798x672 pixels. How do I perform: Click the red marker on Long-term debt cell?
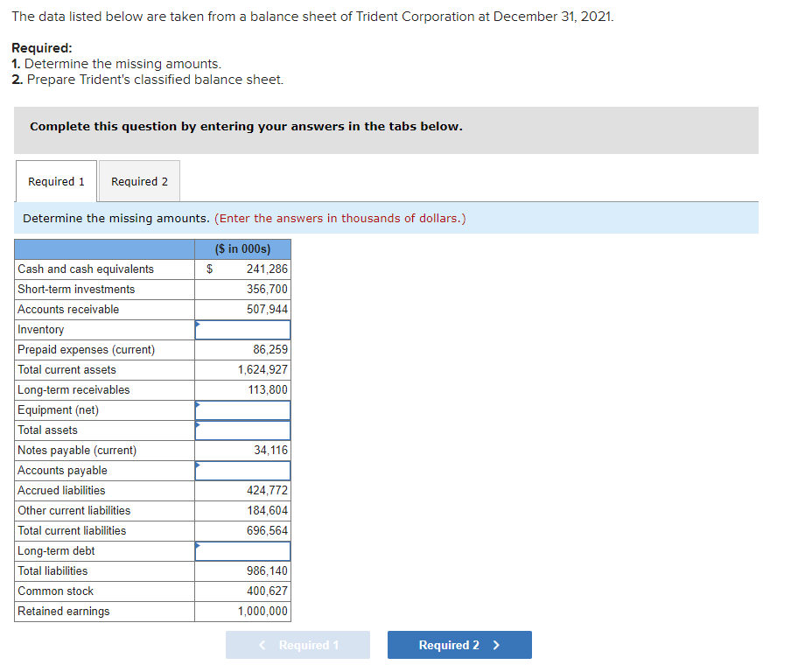click(x=199, y=544)
